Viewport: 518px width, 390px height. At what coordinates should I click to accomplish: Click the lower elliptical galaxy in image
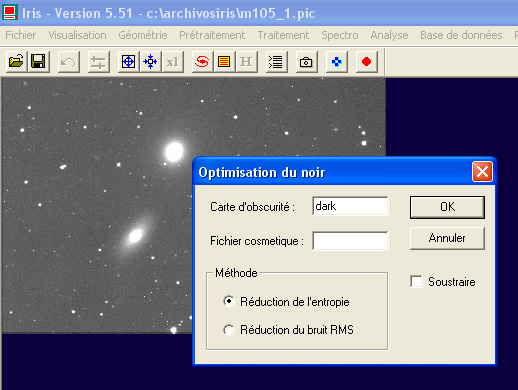[135, 236]
